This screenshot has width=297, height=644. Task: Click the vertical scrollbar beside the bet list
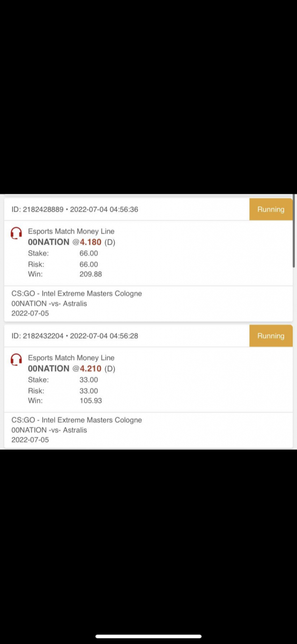[294, 231]
